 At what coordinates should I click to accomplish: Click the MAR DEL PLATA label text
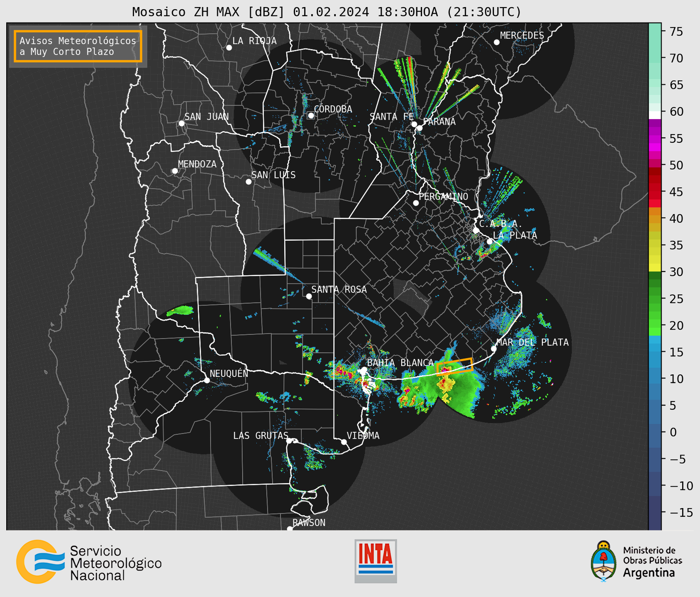coord(532,342)
